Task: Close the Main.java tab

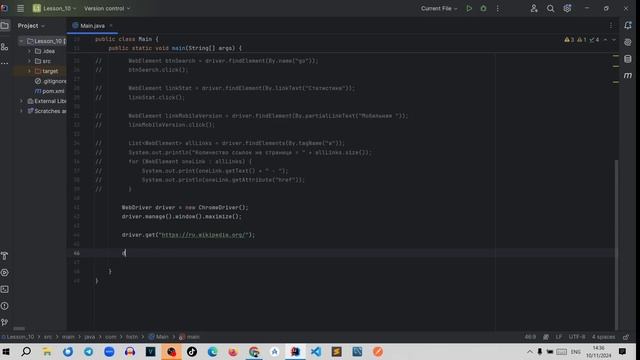Action: 111,26
